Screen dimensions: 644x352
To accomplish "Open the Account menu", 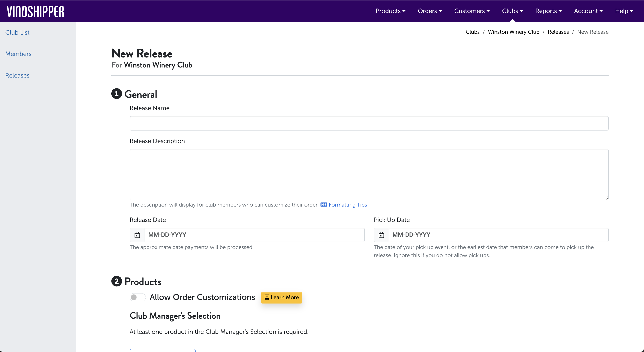I will [588, 11].
